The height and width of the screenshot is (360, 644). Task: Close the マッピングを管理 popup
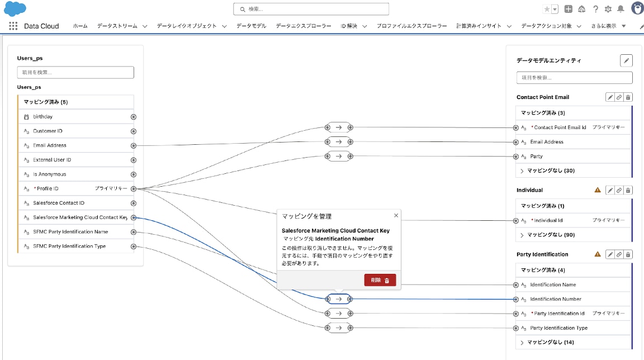point(396,215)
